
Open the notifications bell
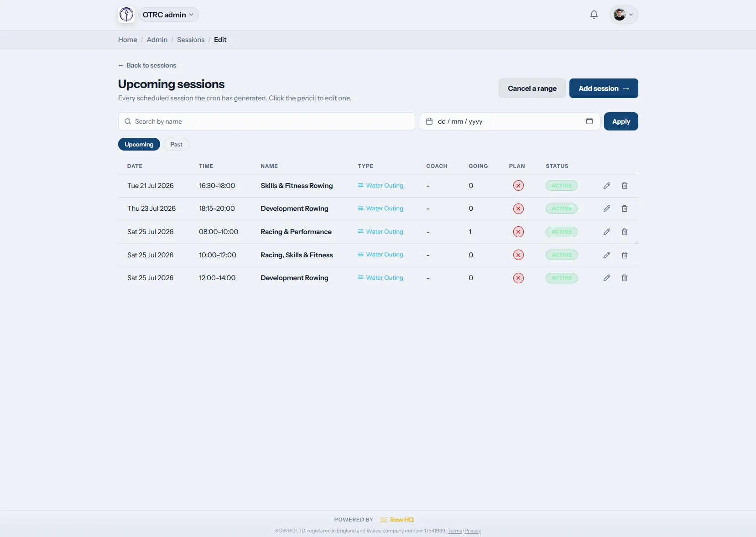pyautogui.click(x=594, y=15)
